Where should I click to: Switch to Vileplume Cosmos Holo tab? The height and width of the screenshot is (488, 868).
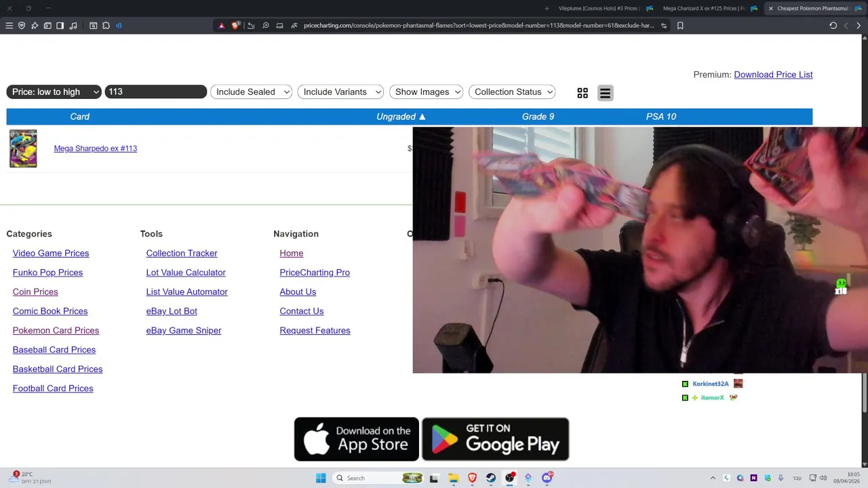(598, 8)
